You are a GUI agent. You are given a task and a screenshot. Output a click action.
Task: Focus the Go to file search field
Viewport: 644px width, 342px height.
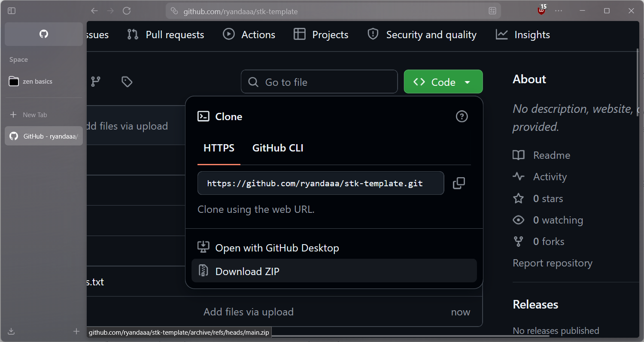[x=319, y=82]
